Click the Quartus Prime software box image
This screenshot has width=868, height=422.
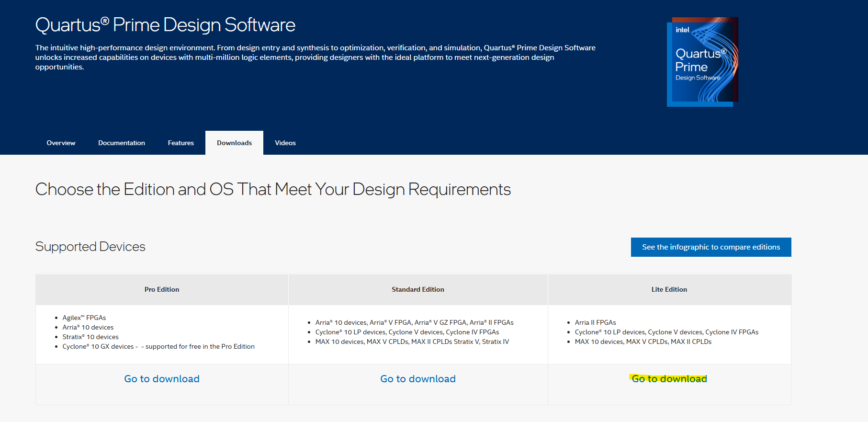click(x=702, y=62)
